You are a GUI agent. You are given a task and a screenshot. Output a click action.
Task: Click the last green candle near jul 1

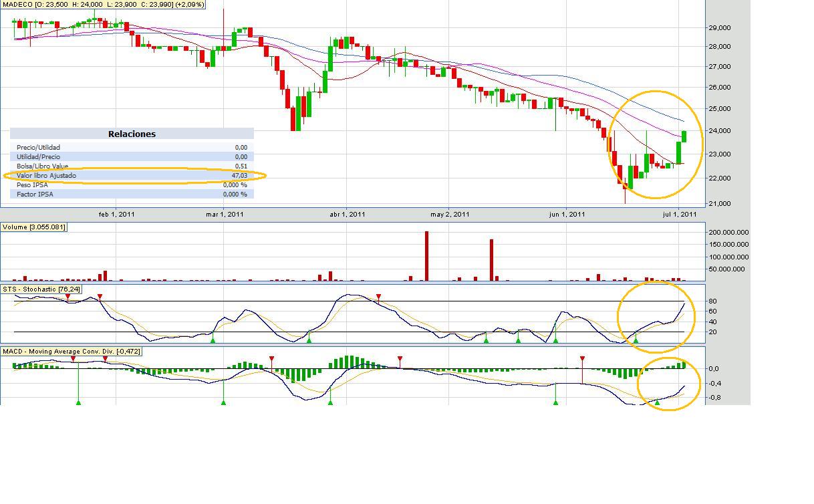(x=684, y=136)
